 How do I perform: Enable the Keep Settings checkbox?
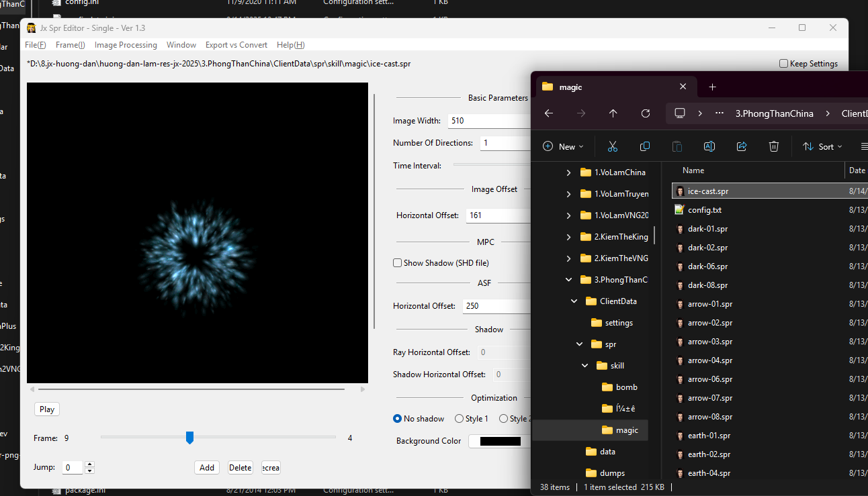(783, 64)
